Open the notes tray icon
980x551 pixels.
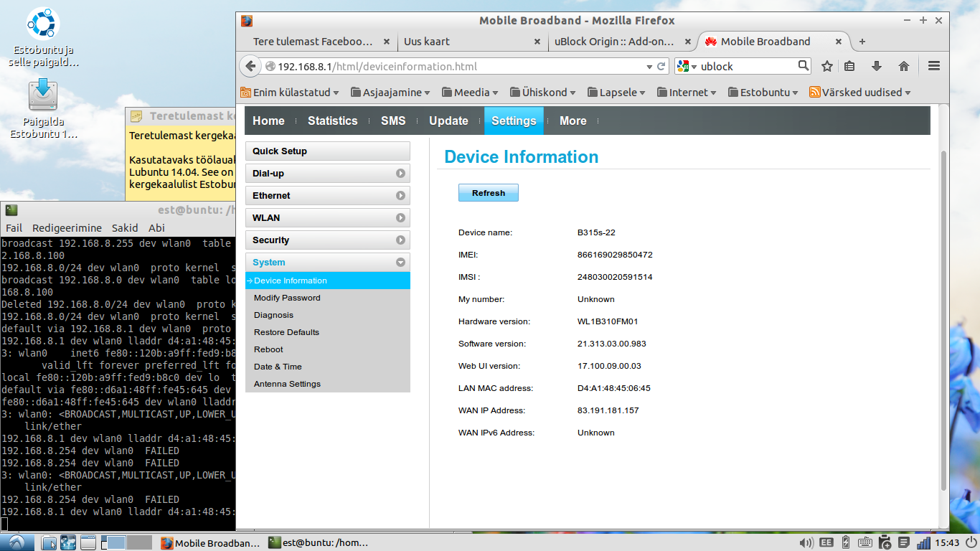tap(904, 542)
